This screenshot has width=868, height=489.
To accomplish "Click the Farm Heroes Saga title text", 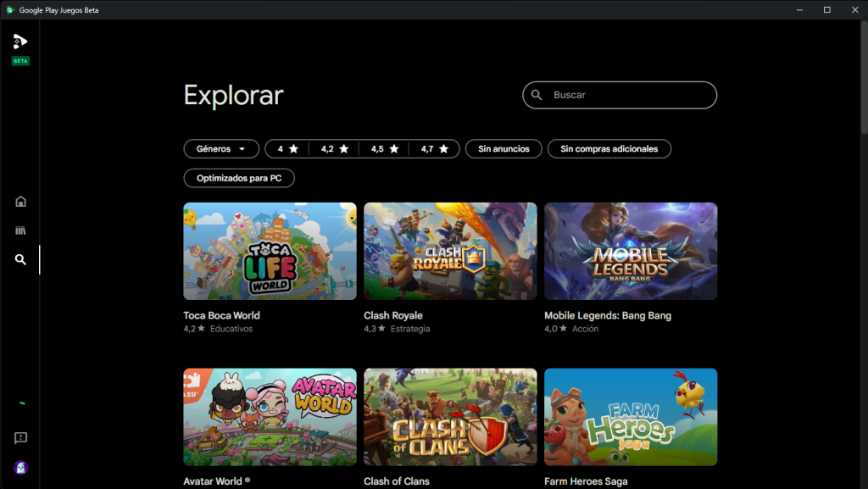I will pyautogui.click(x=586, y=481).
